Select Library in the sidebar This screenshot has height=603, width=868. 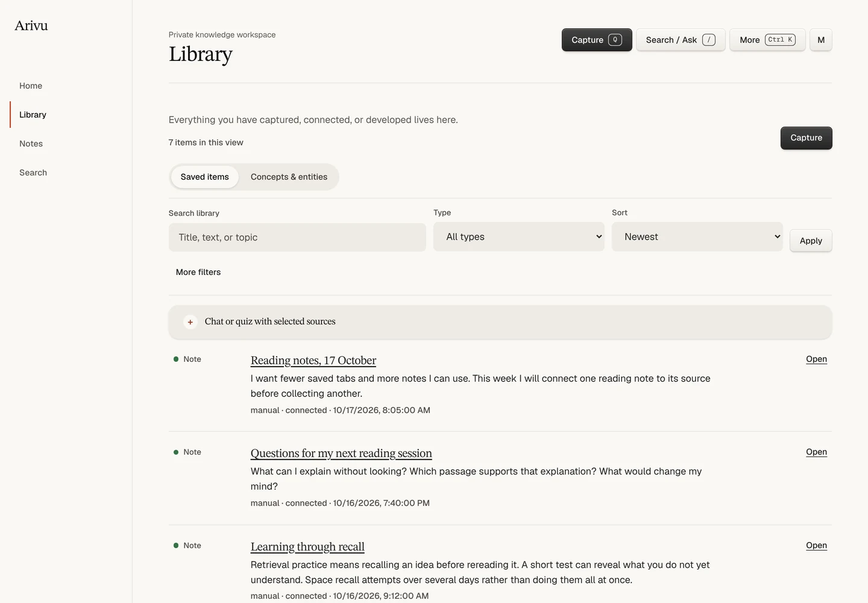click(33, 115)
